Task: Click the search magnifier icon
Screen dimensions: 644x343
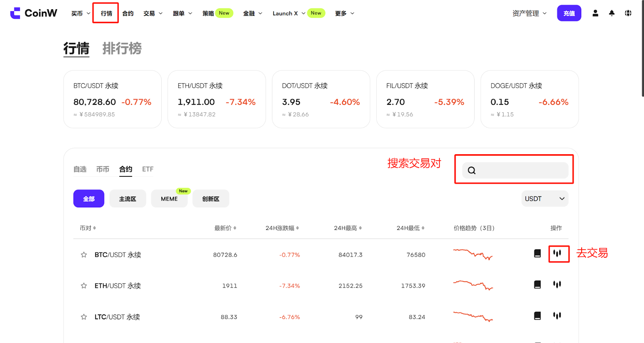Action: (x=472, y=171)
